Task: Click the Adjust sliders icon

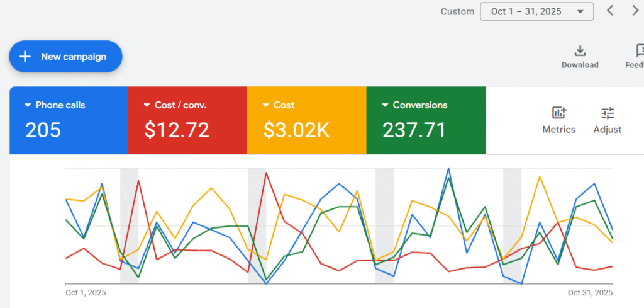Action: 608,113
